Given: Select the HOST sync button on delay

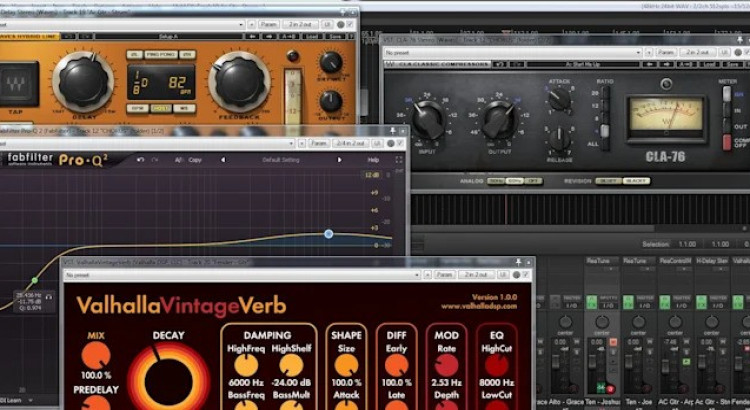Looking at the screenshot, I should [161, 108].
